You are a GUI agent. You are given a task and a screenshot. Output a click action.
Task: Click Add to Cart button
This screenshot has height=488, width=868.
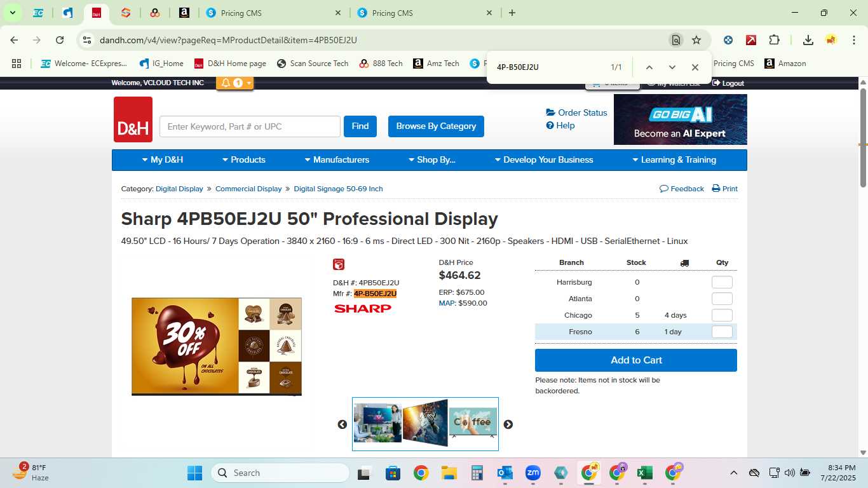click(636, 360)
